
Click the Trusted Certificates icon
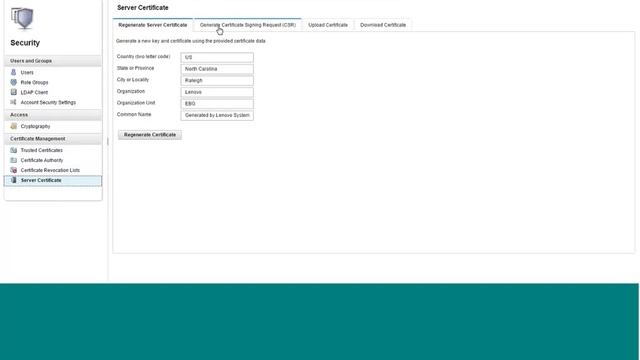click(x=13, y=150)
